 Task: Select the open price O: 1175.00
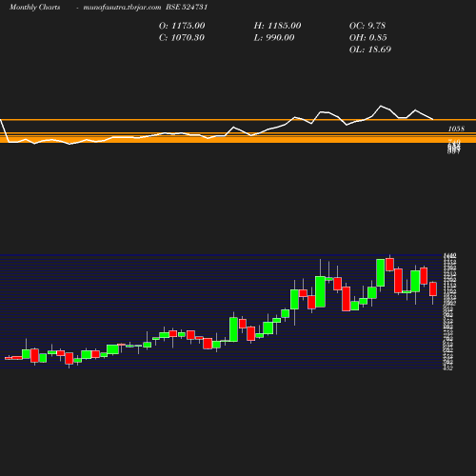pyautogui.click(x=182, y=26)
